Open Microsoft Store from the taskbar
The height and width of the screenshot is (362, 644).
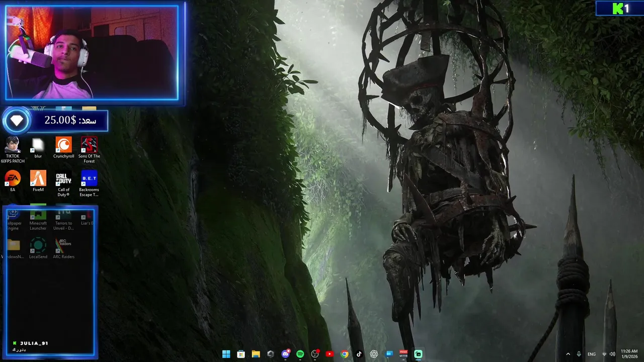coord(241,354)
